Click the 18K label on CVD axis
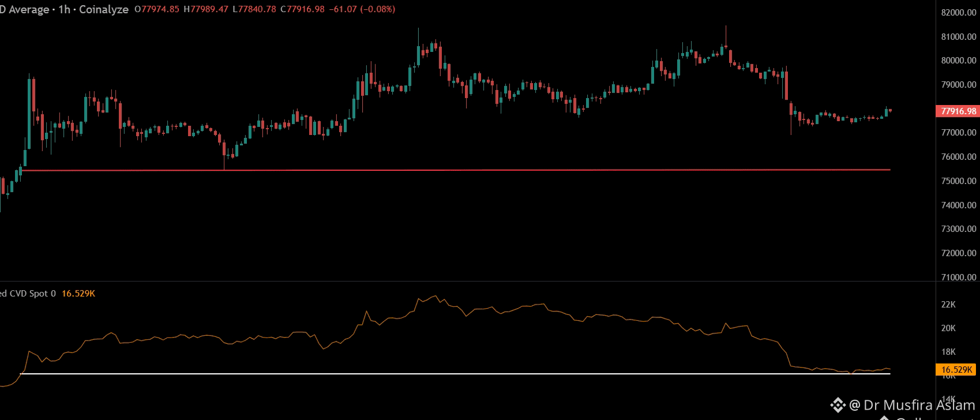980x420 pixels. pyautogui.click(x=948, y=352)
